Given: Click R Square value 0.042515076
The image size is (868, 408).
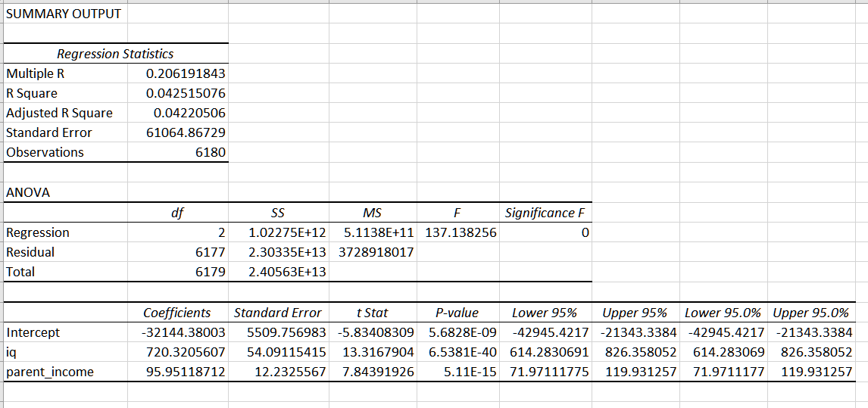Looking at the screenshot, I should [x=178, y=93].
